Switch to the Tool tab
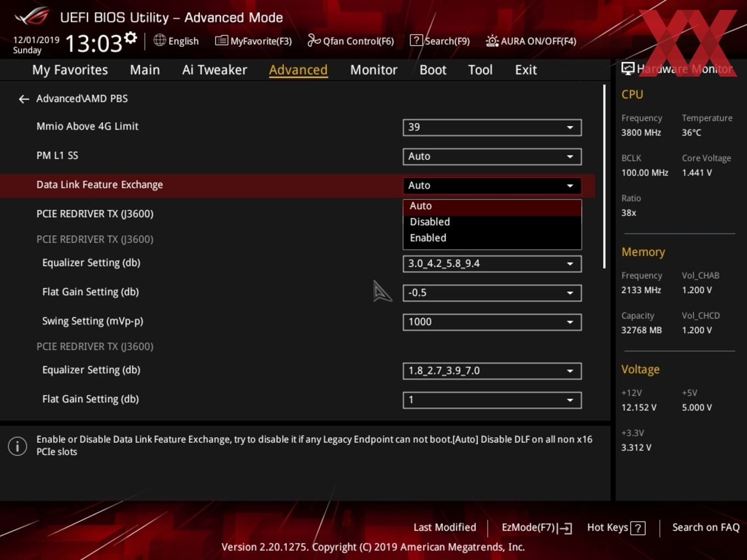Screen dimensions: 747x560 click(480, 70)
